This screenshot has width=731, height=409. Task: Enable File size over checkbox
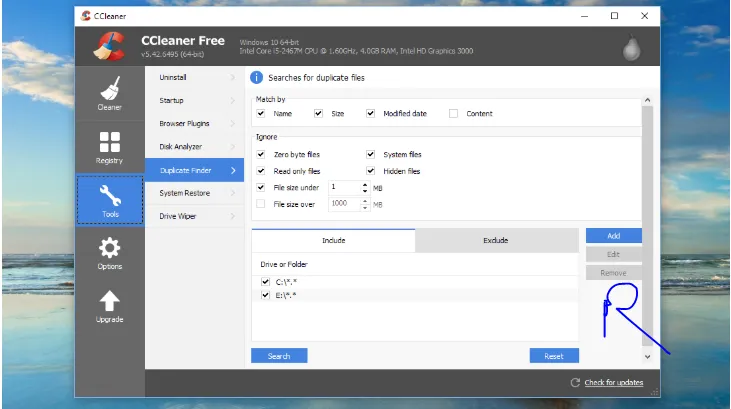[x=261, y=204]
